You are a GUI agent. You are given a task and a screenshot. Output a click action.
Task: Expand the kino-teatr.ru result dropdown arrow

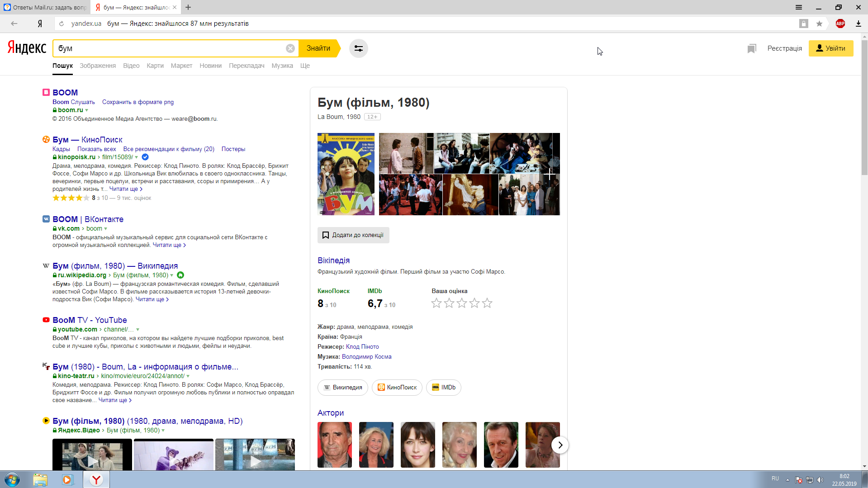pos(188,376)
